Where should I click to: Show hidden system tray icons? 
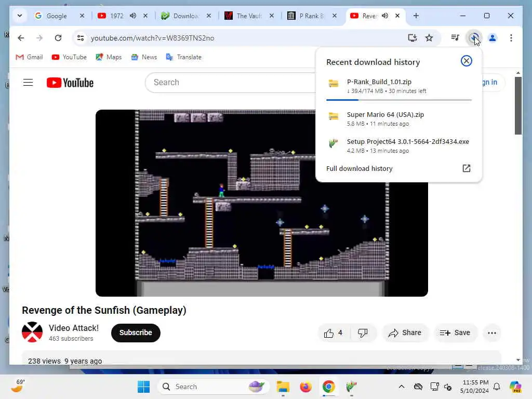[402, 387]
